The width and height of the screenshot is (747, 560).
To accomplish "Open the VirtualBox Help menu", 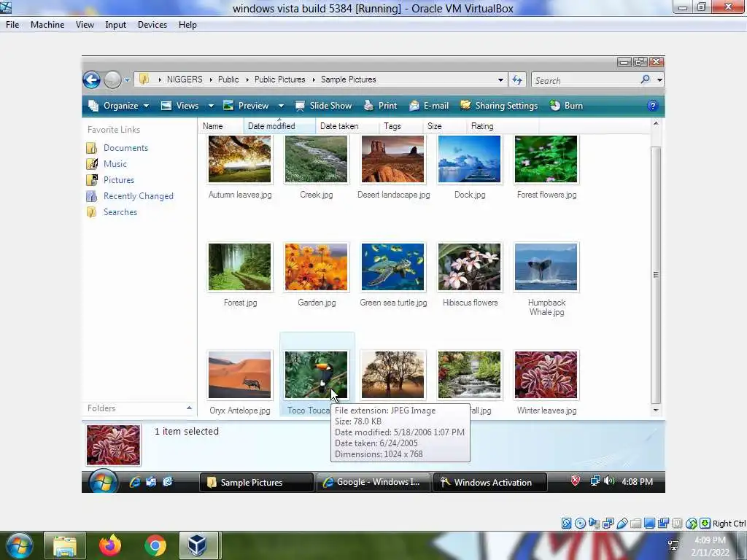I will (x=187, y=25).
